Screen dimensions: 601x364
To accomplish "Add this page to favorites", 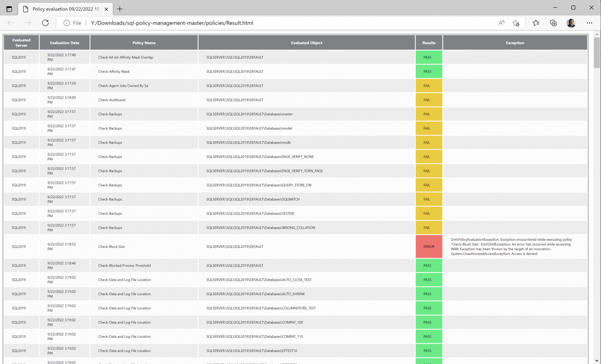I will (x=516, y=23).
